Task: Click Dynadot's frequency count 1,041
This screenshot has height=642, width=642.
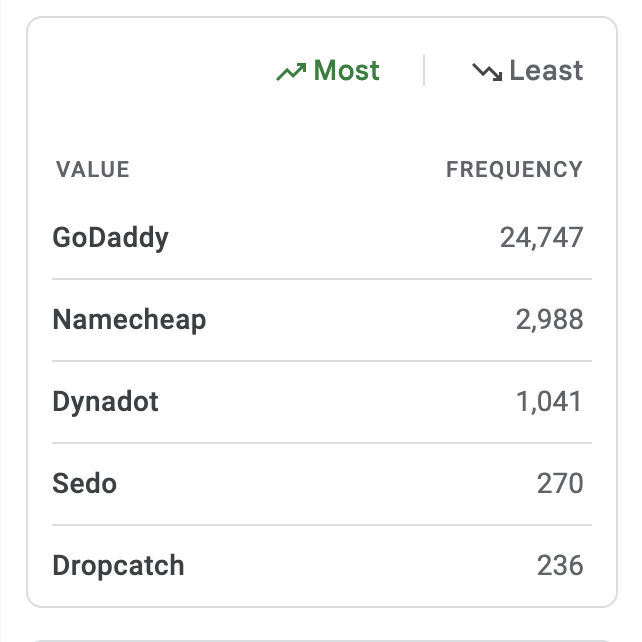Action: (549, 402)
